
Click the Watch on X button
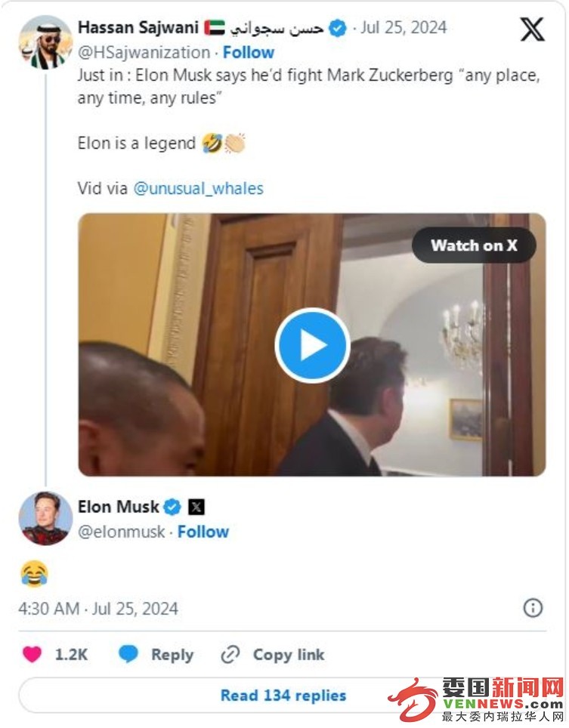(474, 245)
